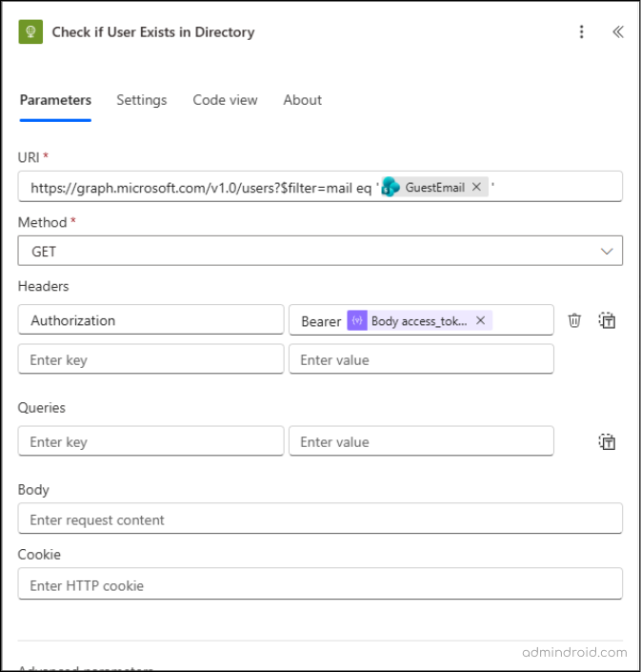Click the empty Headers Enter key field
The width and height of the screenshot is (641, 672).
150,360
